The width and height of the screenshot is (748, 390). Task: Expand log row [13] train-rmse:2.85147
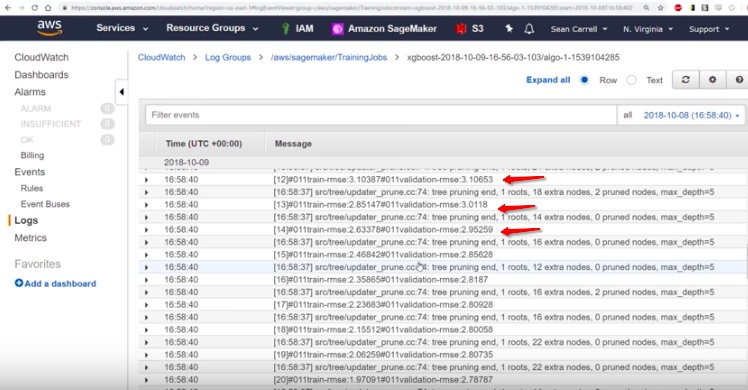(146, 205)
